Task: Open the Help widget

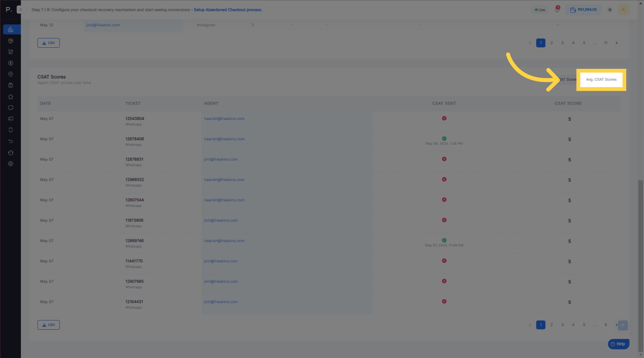Action: (x=618, y=344)
